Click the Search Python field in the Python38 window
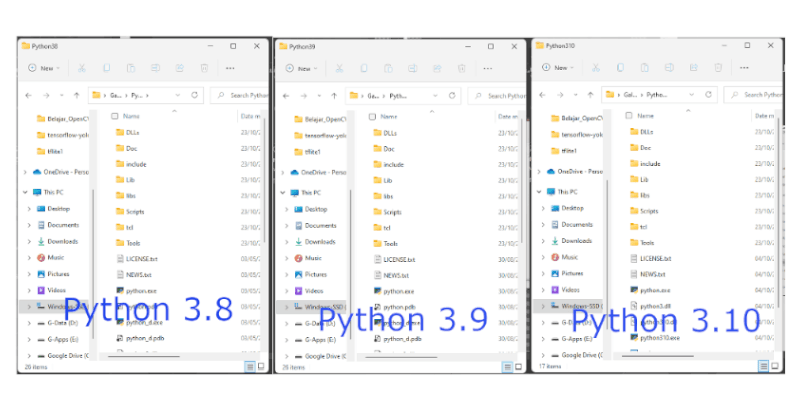This screenshot has width=800, height=420. 240,95
